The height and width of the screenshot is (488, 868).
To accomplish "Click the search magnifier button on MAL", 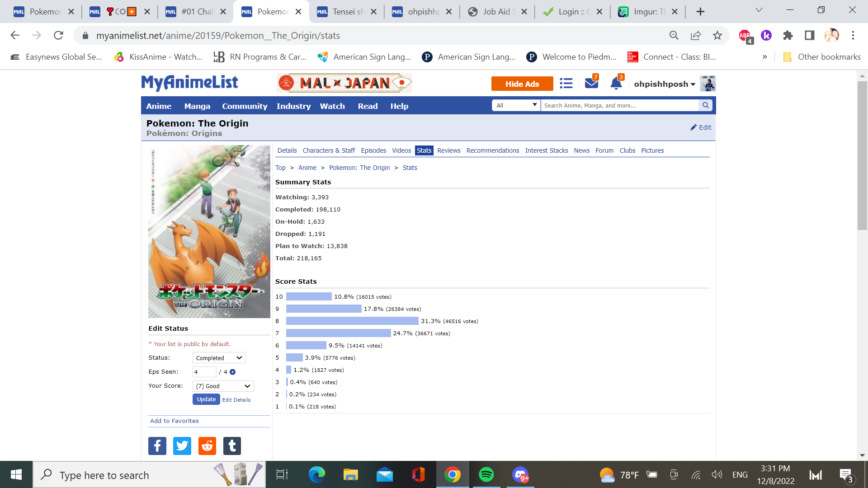I will [705, 105].
